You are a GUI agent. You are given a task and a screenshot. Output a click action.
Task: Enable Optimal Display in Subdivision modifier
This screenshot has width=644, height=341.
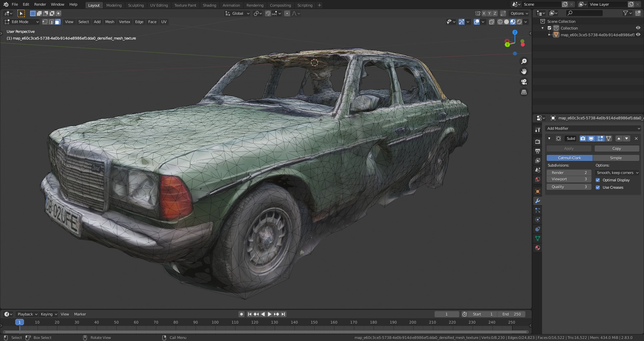pyautogui.click(x=598, y=180)
